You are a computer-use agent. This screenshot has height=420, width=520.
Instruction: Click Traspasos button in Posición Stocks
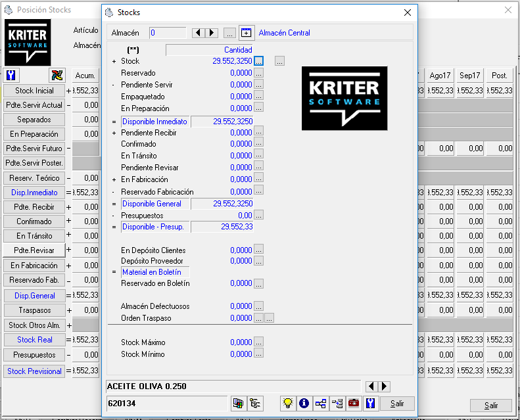click(34, 310)
